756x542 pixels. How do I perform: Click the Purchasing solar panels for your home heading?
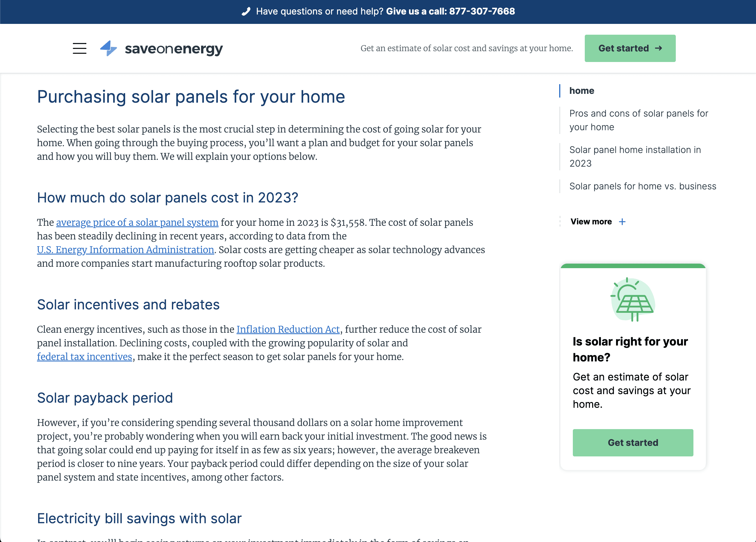191,97
